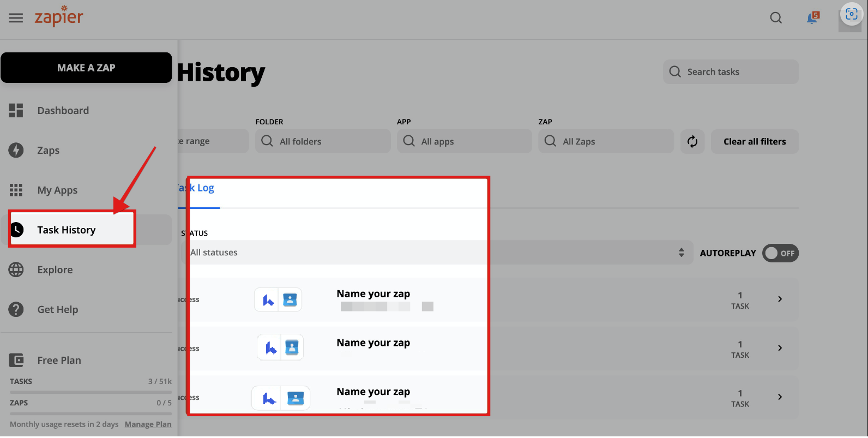Open the hamburger menu icon
Viewport: 868px width, 438px height.
pyautogui.click(x=16, y=18)
